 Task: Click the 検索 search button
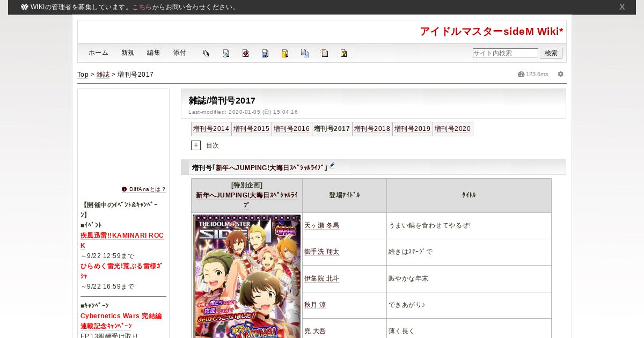[551, 53]
